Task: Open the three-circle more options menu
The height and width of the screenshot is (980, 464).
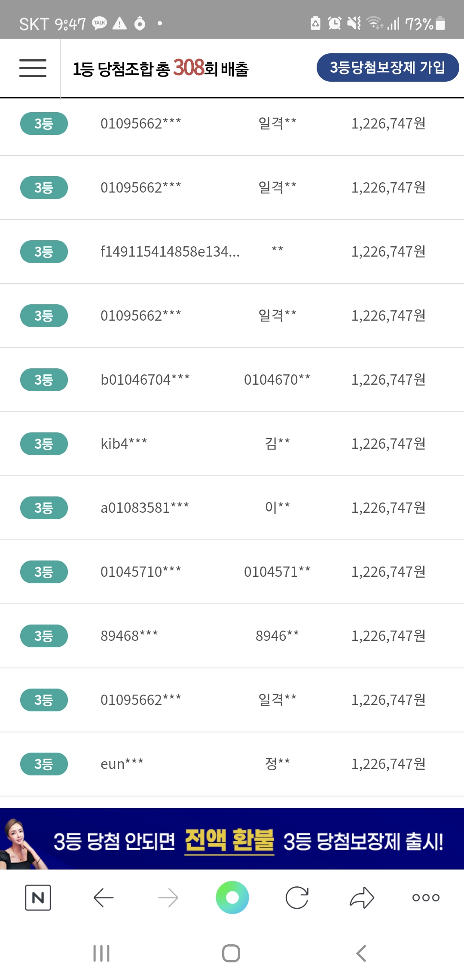Action: pos(426,897)
